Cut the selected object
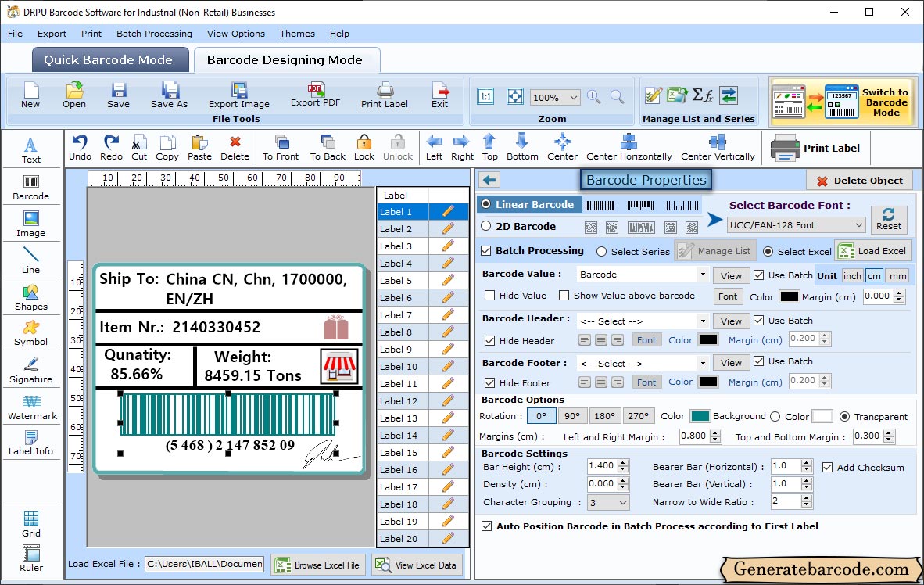Screen dimensions: 924x585 tap(139, 148)
